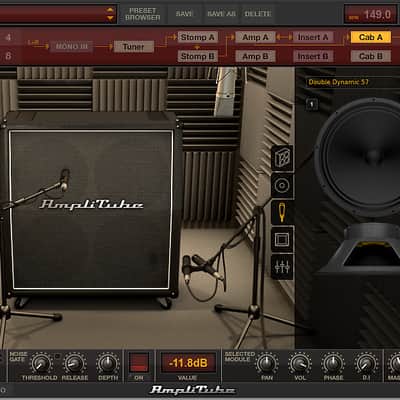Click the close mic on the cabinet grille
400x400 pixels.
pyautogui.click(x=64, y=180)
